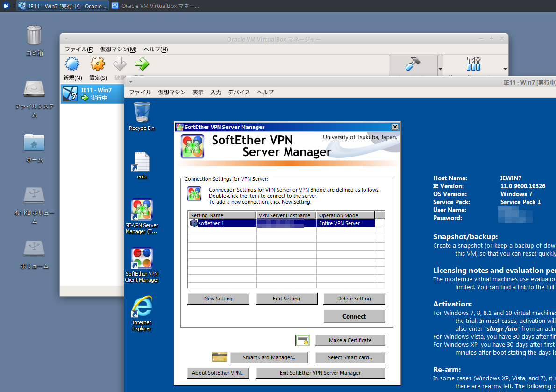Screen dimensions: 556x392
Task: Sort by the VPN Server Hostname column header
Action: pyautogui.click(x=286, y=215)
